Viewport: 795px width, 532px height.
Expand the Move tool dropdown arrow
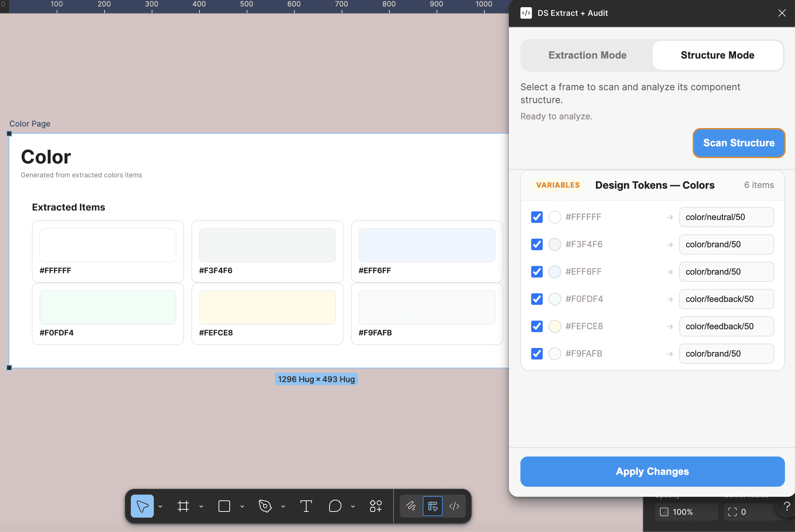(x=160, y=506)
